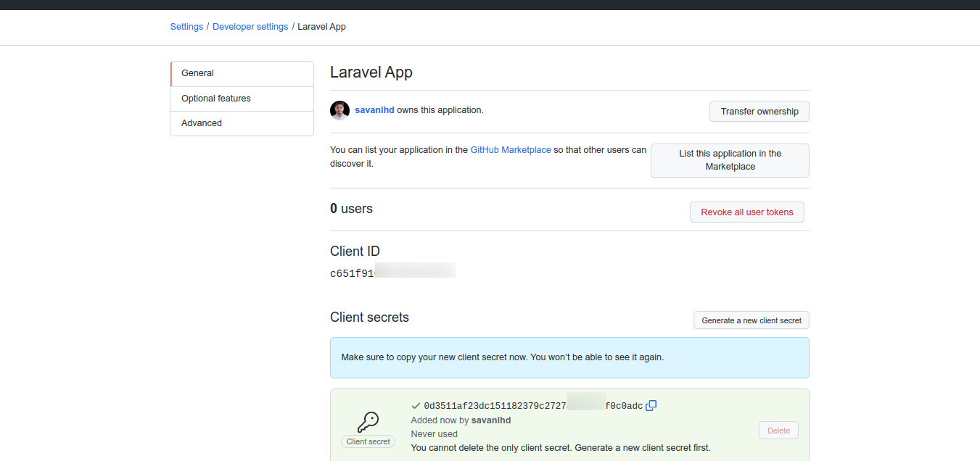Screen dimensions: 980x461
Task: Click the green checkmark beside the secret
Action: [416, 406]
